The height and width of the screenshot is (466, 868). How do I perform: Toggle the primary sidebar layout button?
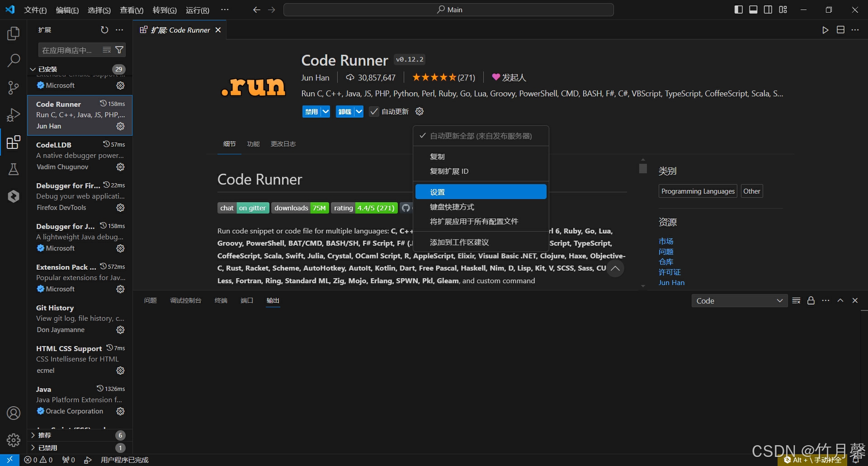pyautogui.click(x=739, y=10)
